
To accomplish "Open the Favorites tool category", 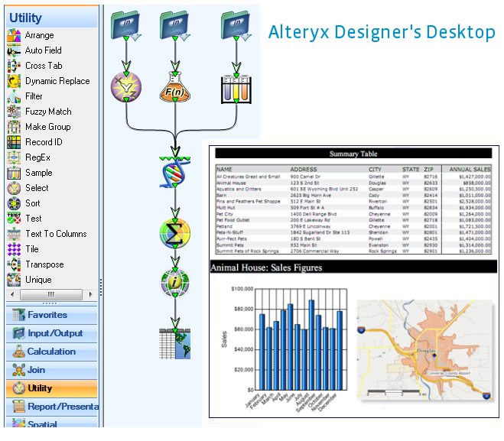I will [x=51, y=315].
